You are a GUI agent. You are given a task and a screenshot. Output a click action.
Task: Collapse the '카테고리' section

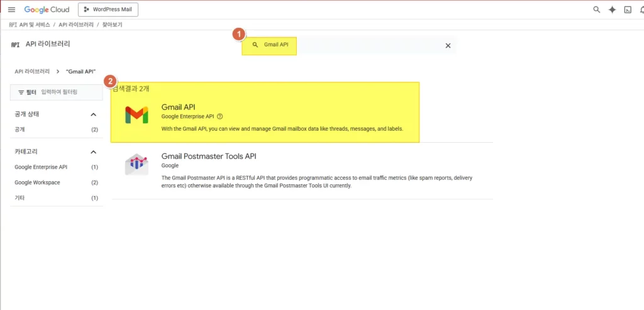coord(93,152)
